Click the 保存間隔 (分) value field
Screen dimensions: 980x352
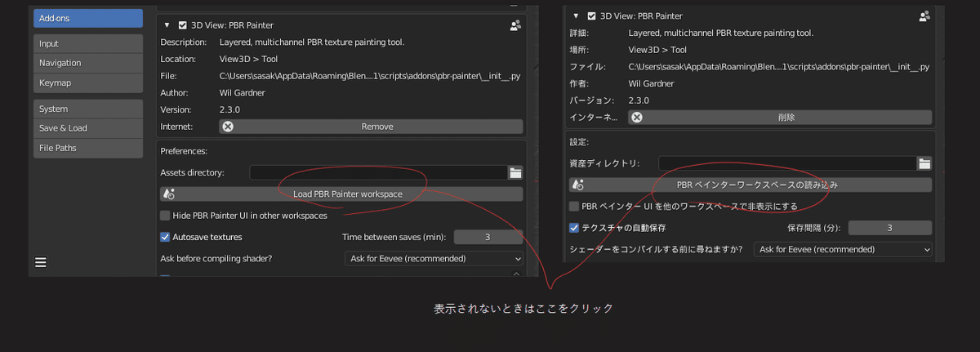(x=889, y=228)
